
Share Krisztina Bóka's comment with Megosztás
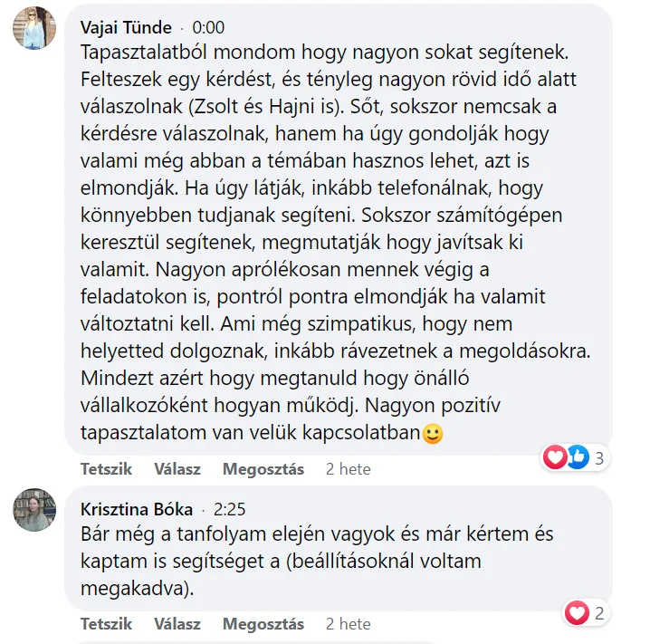[263, 624]
